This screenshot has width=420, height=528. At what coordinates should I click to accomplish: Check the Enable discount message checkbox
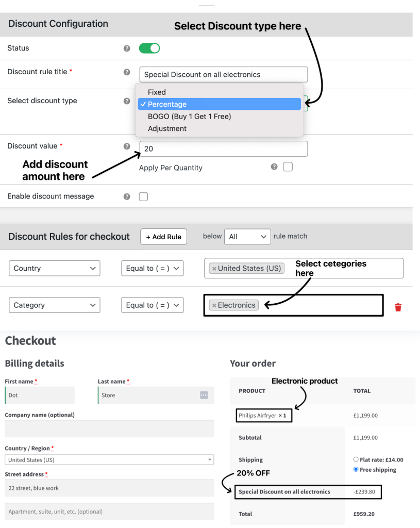pyautogui.click(x=143, y=196)
